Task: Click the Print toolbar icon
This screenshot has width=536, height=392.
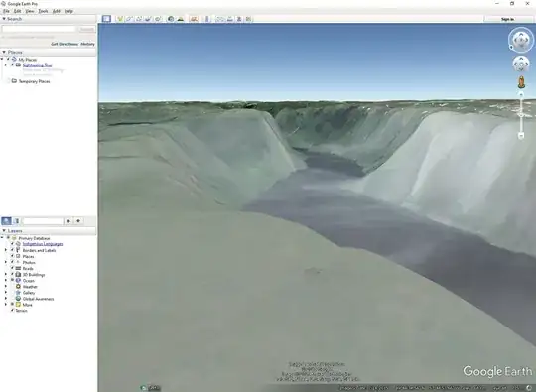Action: coord(230,19)
